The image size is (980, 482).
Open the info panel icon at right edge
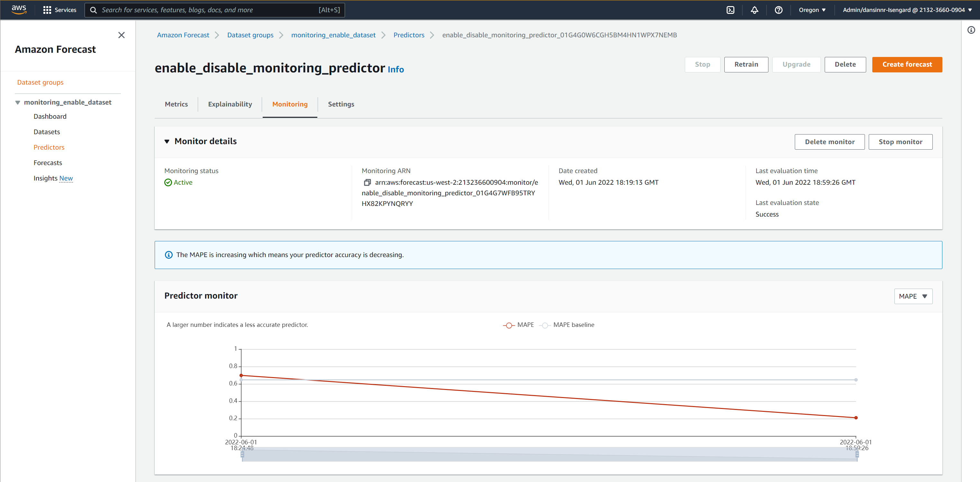pos(971,30)
